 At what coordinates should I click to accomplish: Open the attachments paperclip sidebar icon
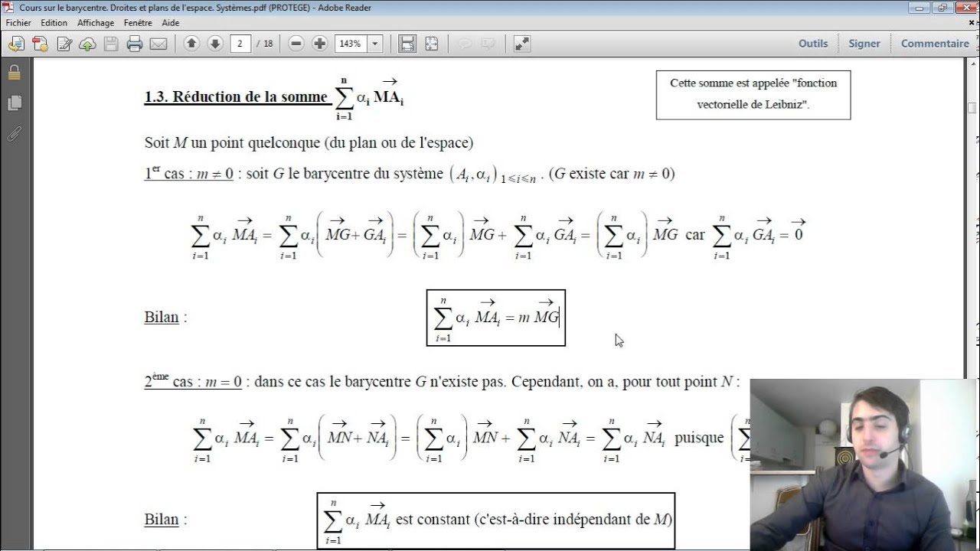14,135
